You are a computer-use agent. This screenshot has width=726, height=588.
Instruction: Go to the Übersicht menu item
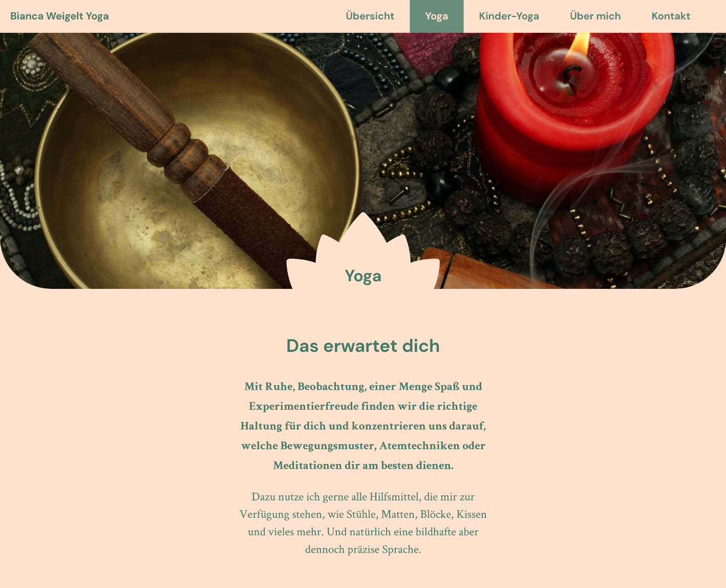tap(370, 16)
